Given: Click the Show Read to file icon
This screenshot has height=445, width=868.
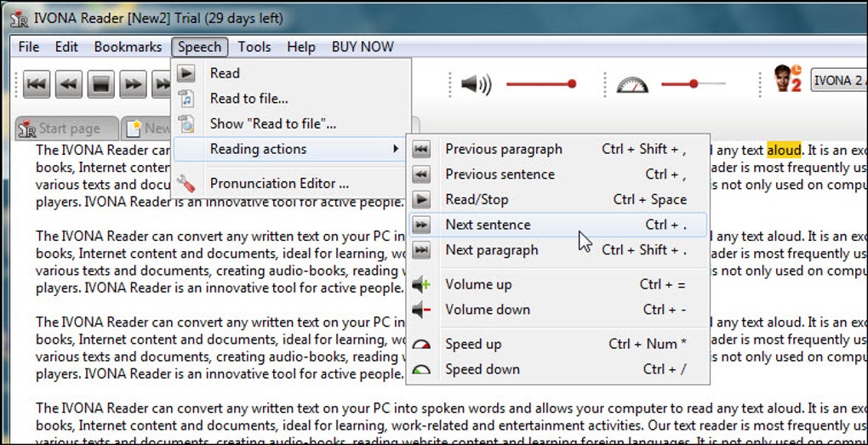Looking at the screenshot, I should click(x=186, y=124).
